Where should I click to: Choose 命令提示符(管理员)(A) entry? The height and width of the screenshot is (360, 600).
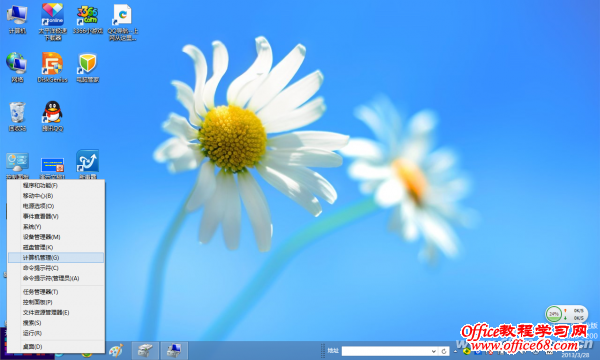point(56,279)
